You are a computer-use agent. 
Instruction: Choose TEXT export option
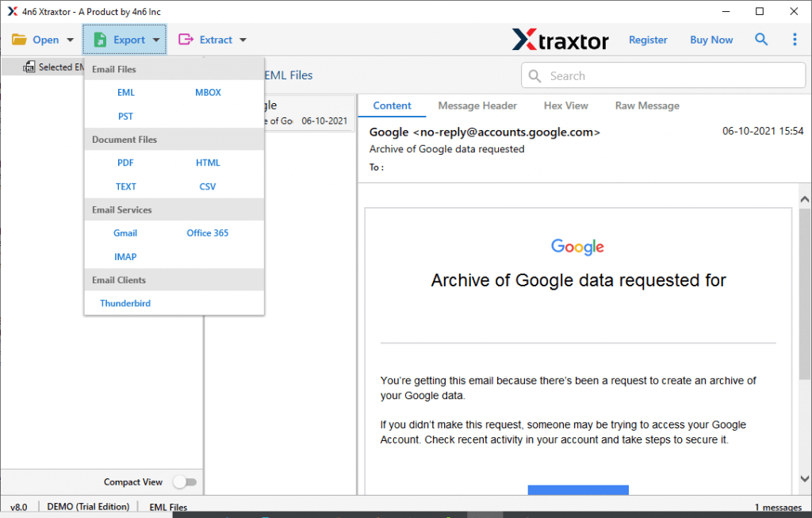(126, 186)
